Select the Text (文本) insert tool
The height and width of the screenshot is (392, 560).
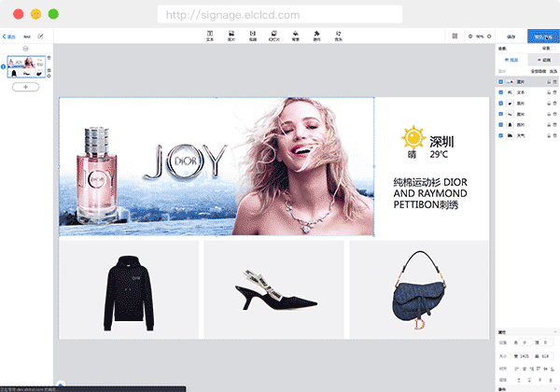click(210, 35)
